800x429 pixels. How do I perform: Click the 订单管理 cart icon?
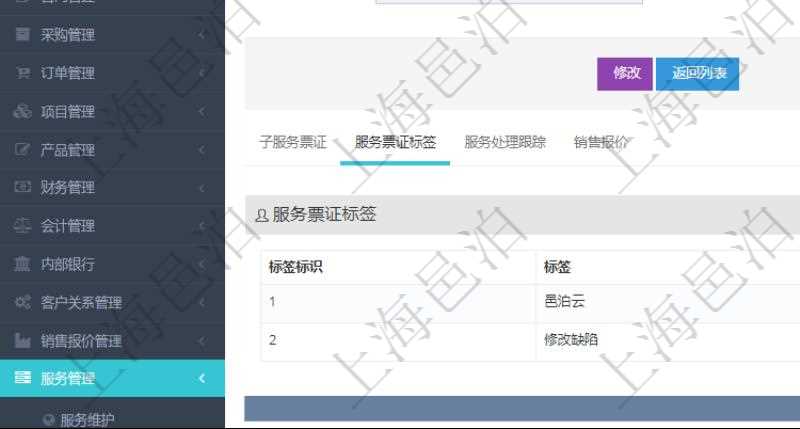pos(22,73)
